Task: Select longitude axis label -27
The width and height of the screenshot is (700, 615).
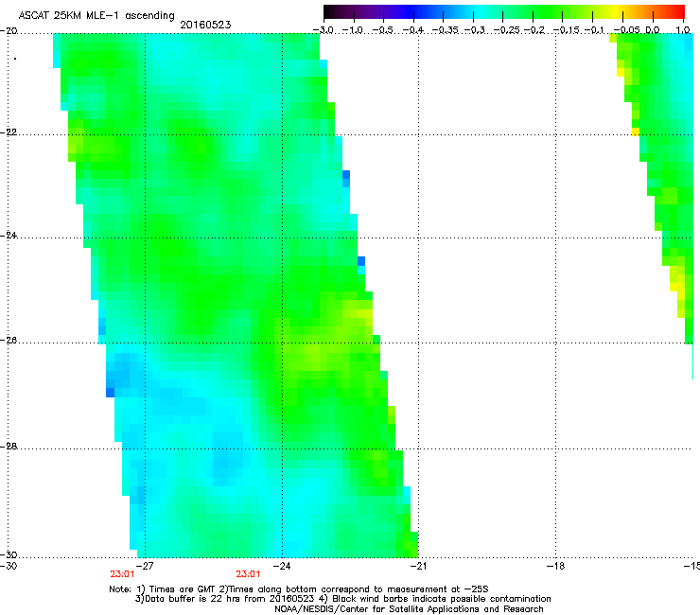Action: tap(145, 566)
